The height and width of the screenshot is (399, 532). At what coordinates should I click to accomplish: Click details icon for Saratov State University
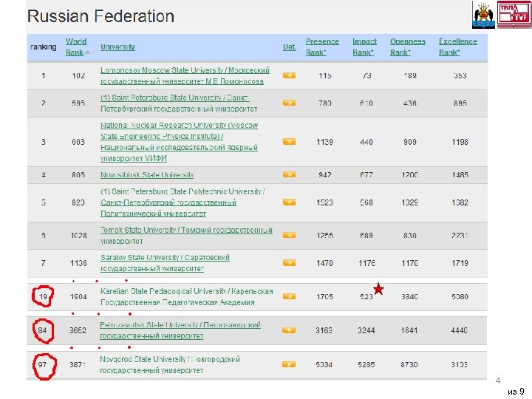click(289, 262)
